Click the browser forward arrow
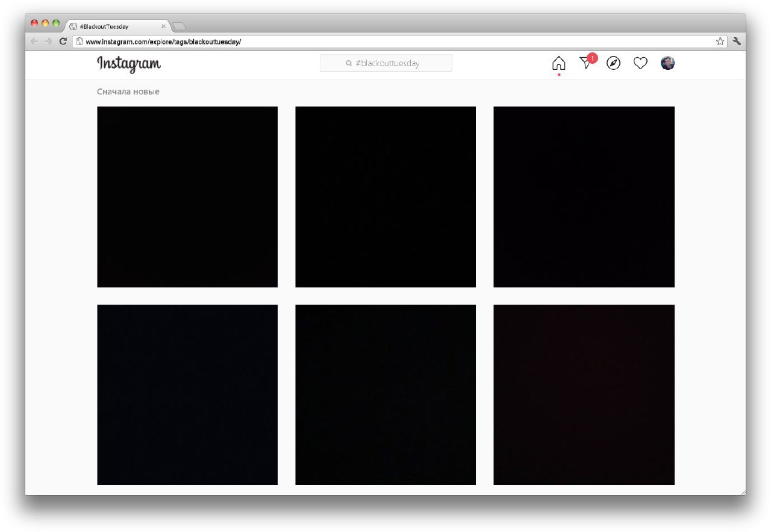 [49, 42]
